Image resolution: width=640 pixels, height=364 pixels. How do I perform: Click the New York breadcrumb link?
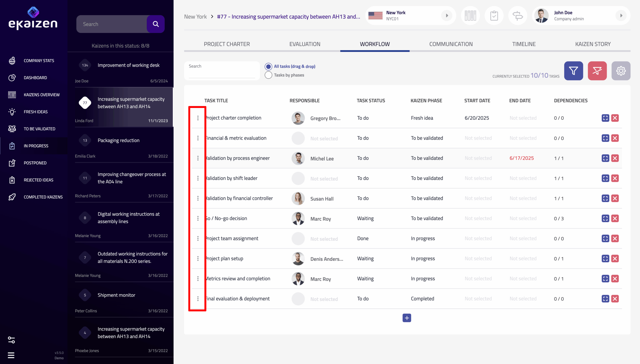click(195, 17)
